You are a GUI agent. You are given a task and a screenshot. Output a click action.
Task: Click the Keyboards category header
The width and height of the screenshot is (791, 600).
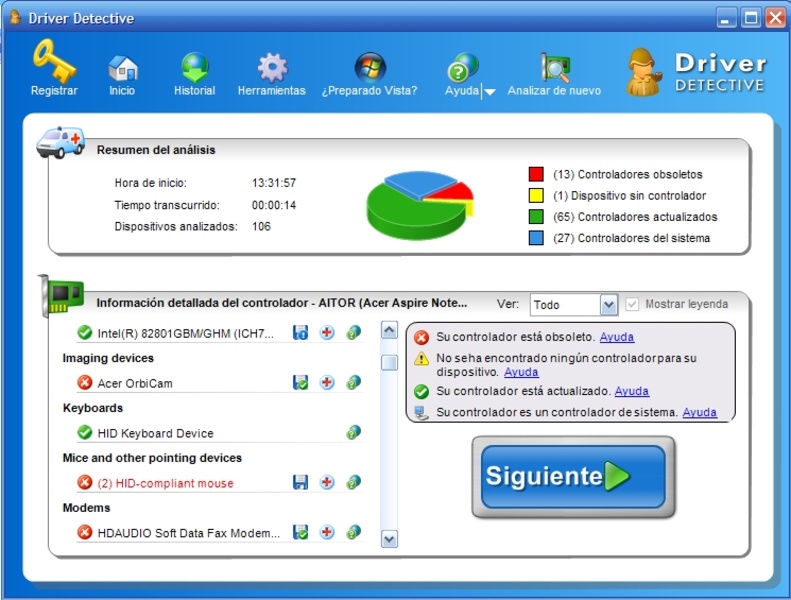[93, 408]
